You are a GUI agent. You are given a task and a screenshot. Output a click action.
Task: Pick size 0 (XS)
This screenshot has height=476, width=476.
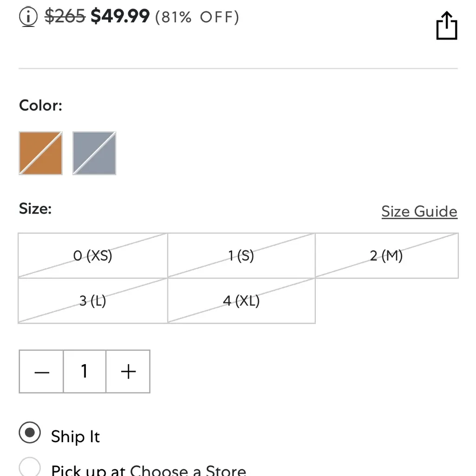93,256
